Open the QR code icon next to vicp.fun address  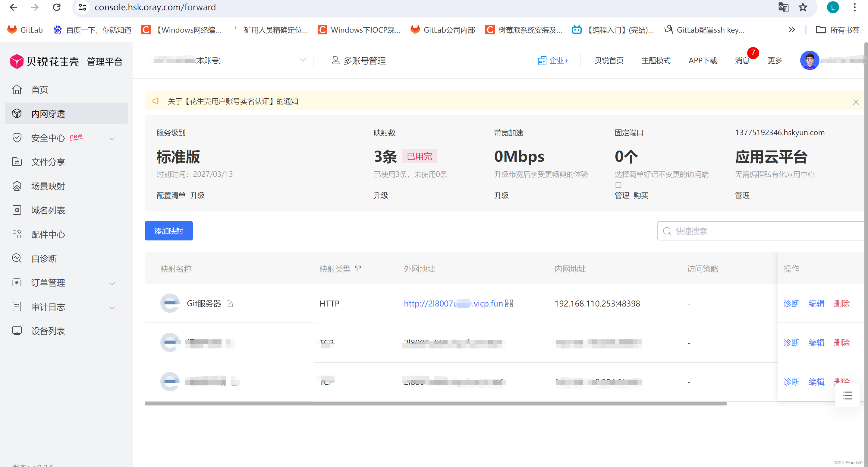point(509,303)
